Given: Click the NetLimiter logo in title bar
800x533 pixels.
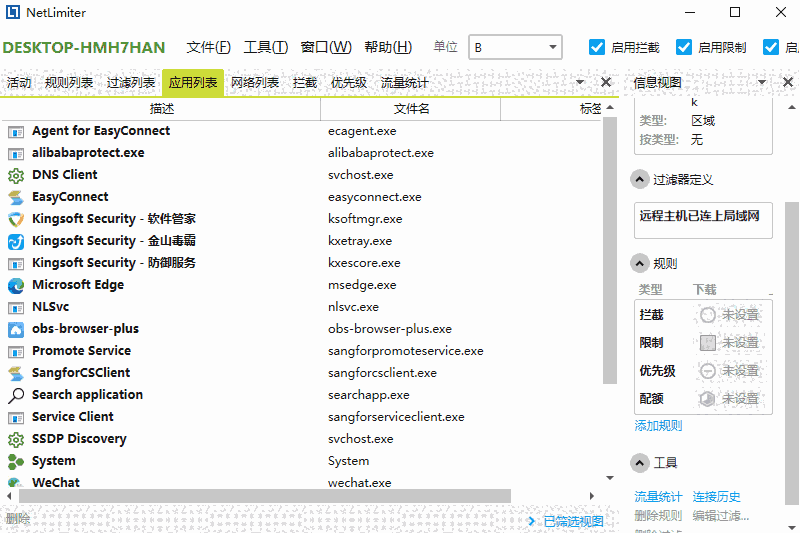Looking at the screenshot, I should pyautogui.click(x=13, y=12).
